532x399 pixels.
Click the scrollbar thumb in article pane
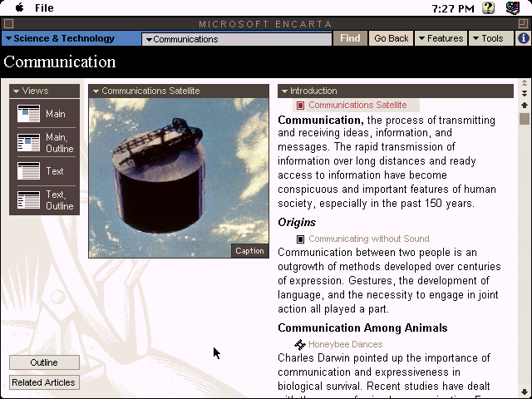(x=525, y=119)
